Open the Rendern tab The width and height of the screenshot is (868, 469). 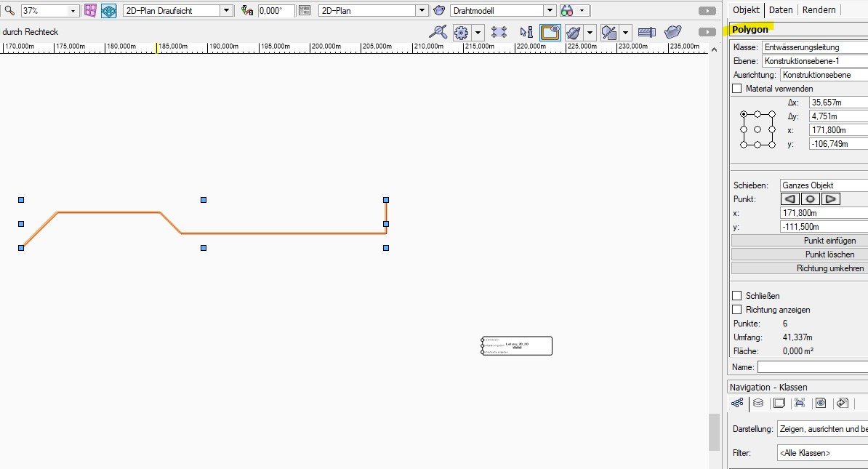818,10
